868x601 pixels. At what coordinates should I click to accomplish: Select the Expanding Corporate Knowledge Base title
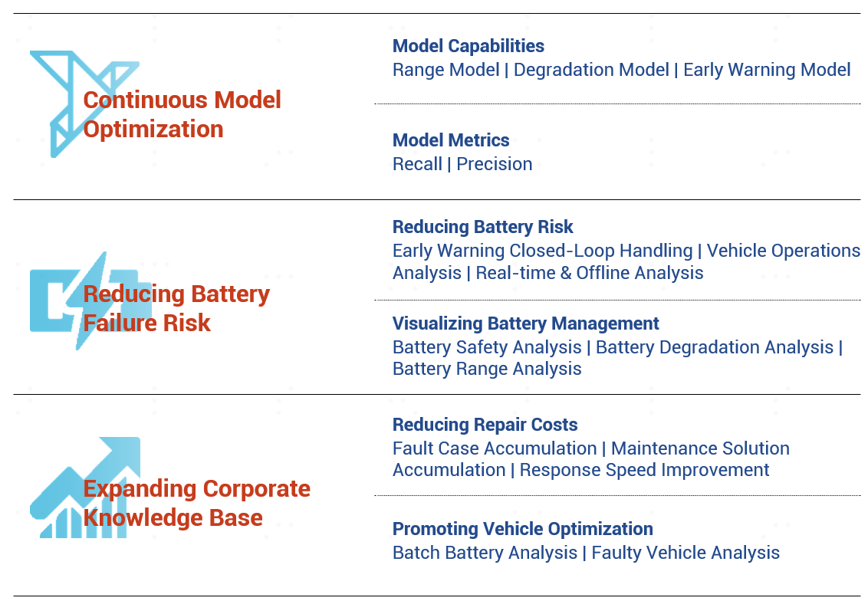pyautogui.click(x=196, y=503)
